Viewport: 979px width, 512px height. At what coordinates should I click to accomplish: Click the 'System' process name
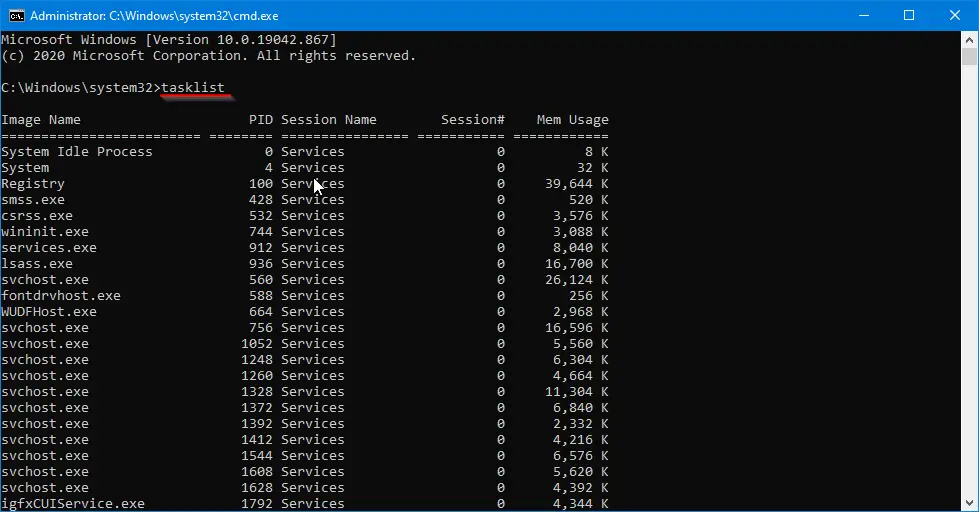[25, 168]
